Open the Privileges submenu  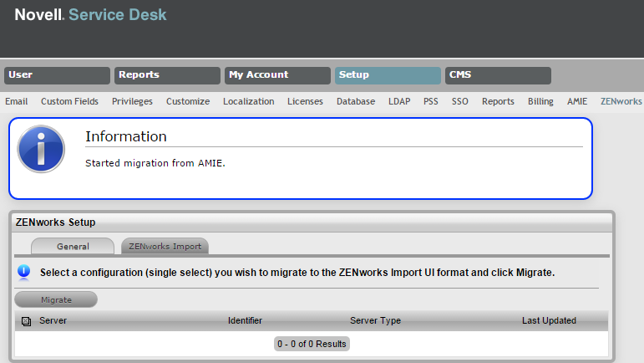[x=132, y=101]
